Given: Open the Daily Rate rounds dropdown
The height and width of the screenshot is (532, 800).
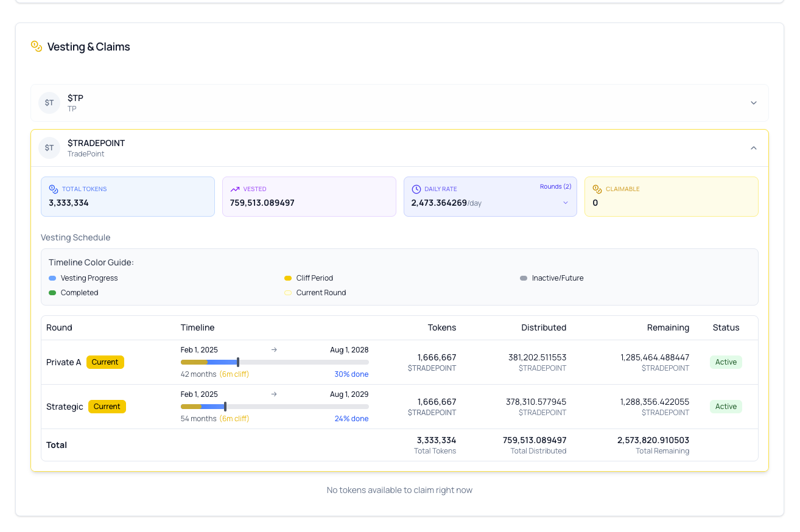Looking at the screenshot, I should click(566, 203).
